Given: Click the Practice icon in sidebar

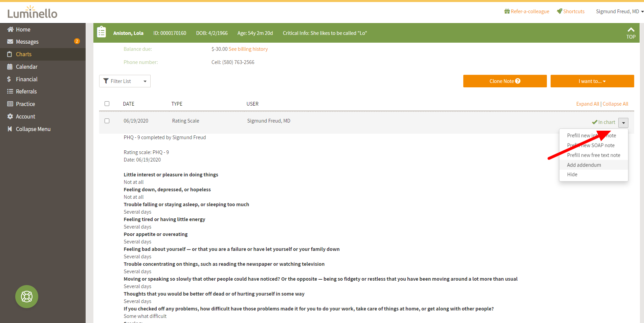Looking at the screenshot, I should point(10,104).
